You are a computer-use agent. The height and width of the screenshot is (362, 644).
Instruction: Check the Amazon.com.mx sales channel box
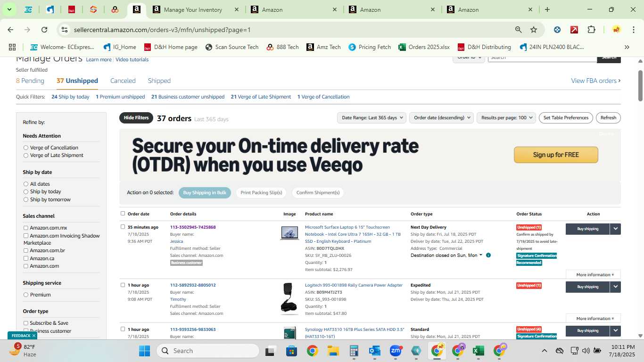(26, 228)
